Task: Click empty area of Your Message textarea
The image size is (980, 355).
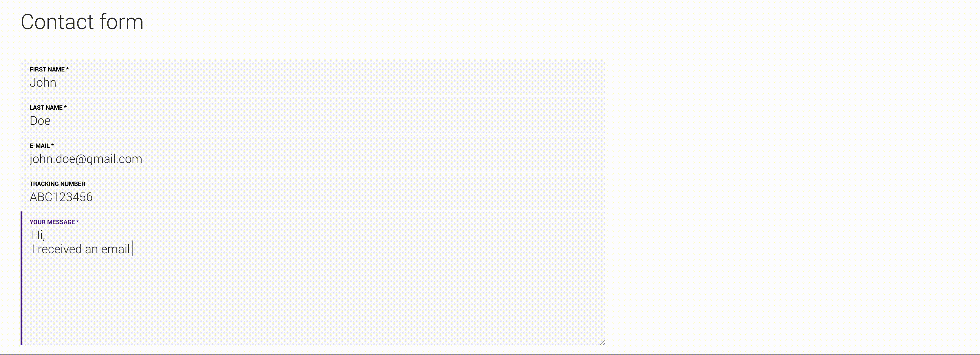Action: click(313, 301)
